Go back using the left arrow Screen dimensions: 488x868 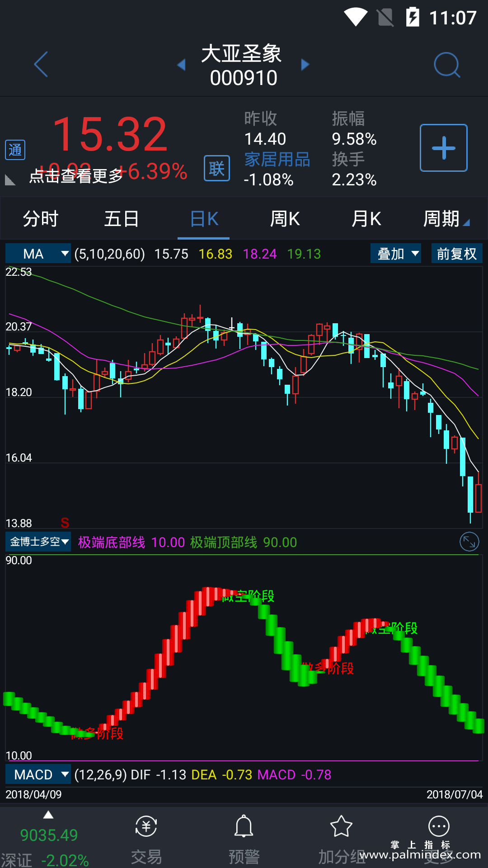(41, 65)
